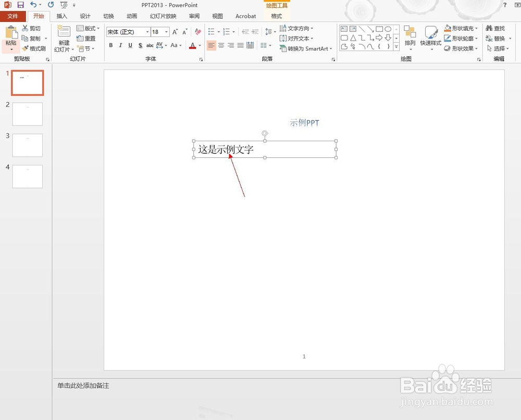Click the center alignment icon

221,46
